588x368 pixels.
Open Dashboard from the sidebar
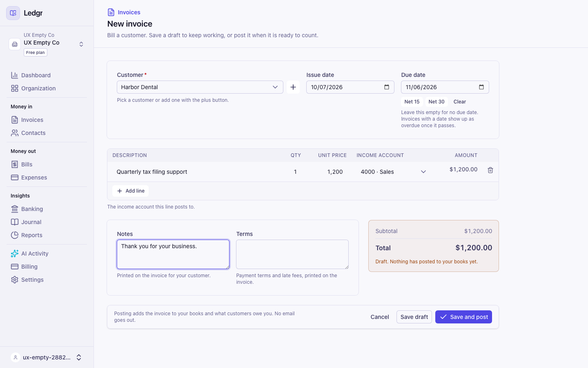(47, 75)
